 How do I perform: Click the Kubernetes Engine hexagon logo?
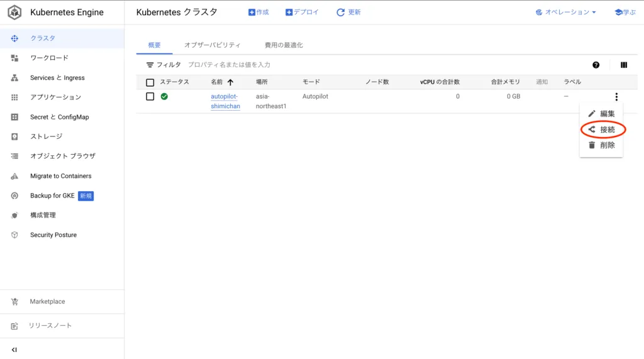(14, 13)
